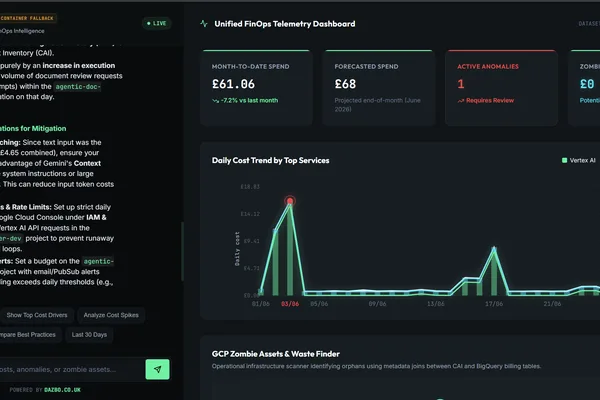Click the pulse icon beside dashboard title
This screenshot has height=400, width=600.
pyautogui.click(x=204, y=24)
